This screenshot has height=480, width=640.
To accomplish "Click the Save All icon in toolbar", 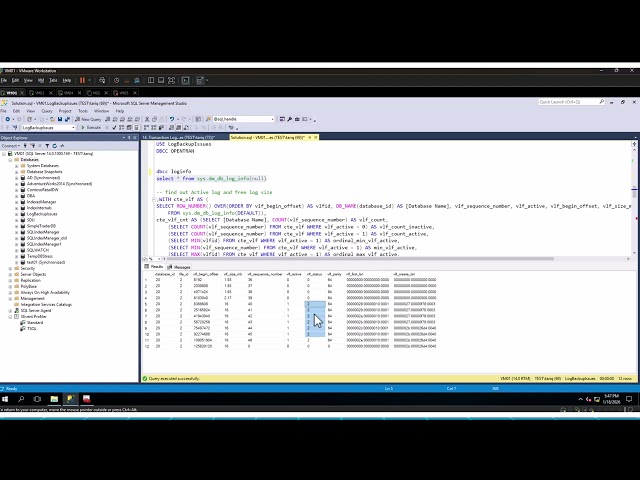I will (67, 119).
